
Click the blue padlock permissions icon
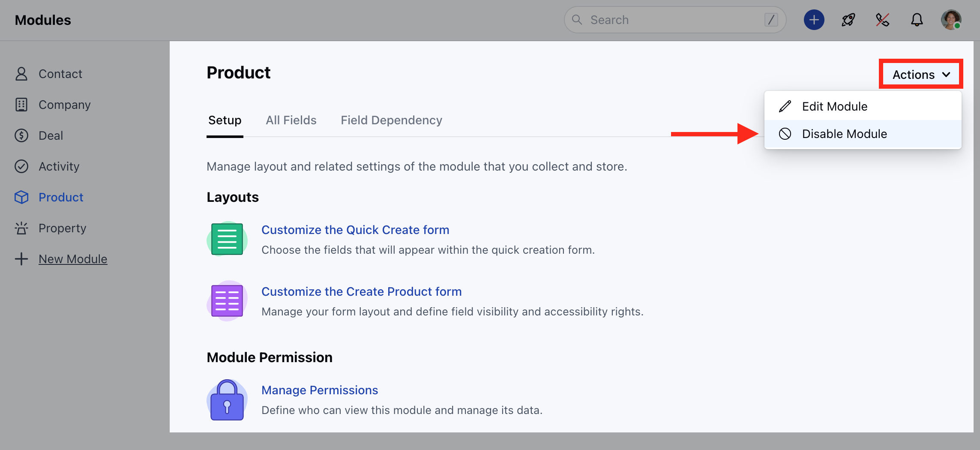[227, 400]
